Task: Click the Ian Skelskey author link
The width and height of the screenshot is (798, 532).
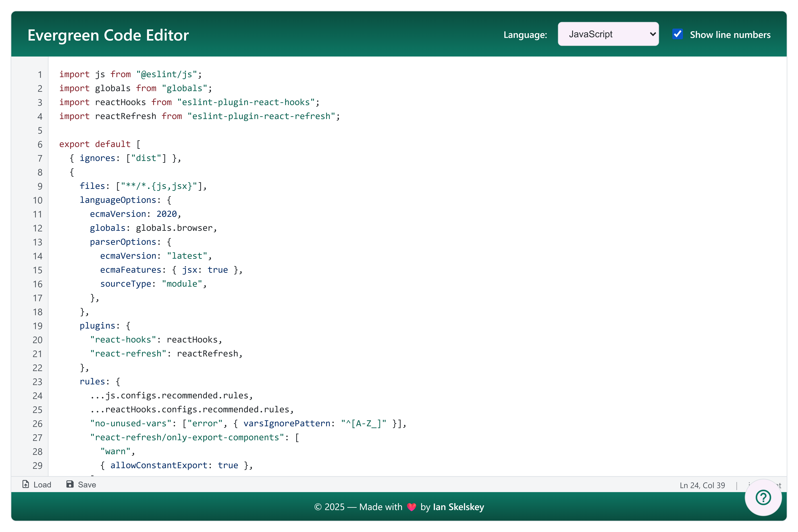Action: [458, 507]
